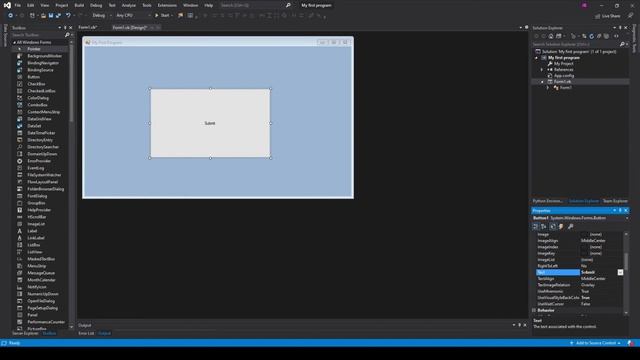This screenshot has width=640, height=360.
Task: Click the Refresh icon in Solution Explorer
Action: (x=592, y=36)
